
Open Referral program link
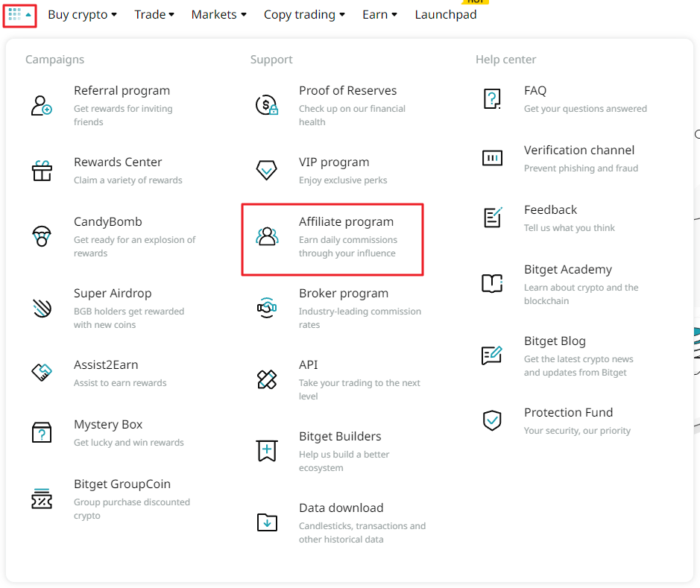click(x=122, y=91)
